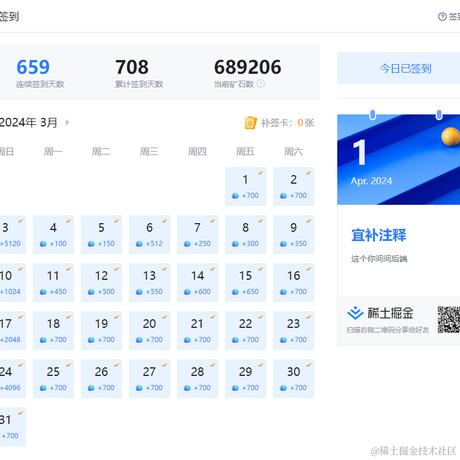Select calendar day 20 cell
460x460 pixels.
click(x=149, y=330)
